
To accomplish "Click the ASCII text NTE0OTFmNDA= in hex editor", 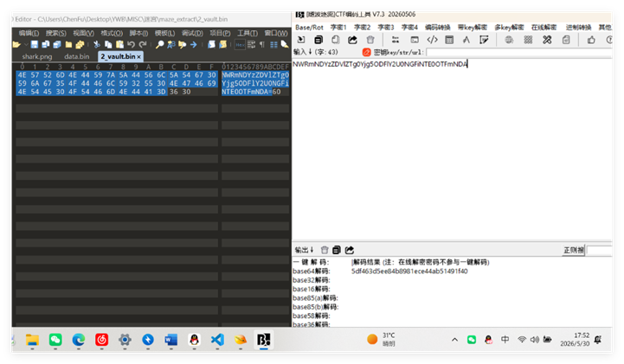I will 247,92.
